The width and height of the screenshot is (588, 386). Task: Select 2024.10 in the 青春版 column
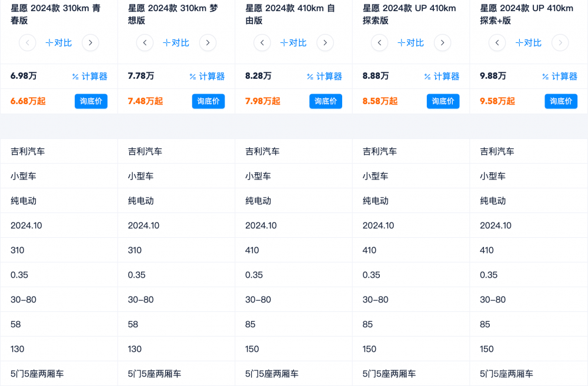click(x=26, y=226)
